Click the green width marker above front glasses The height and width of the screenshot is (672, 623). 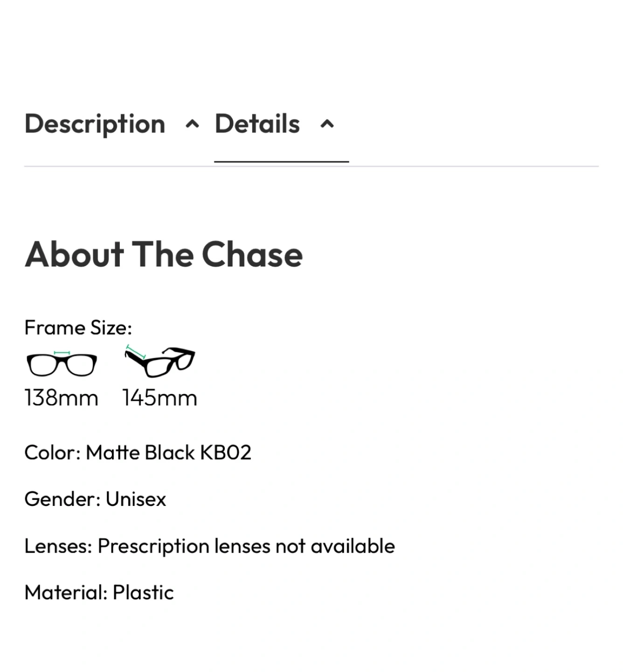click(62, 353)
